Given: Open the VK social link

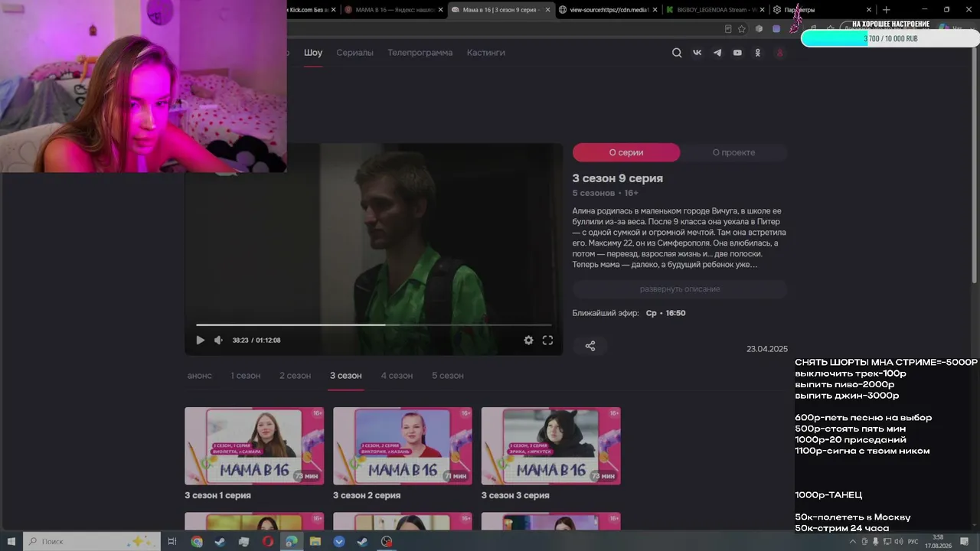Looking at the screenshot, I should (697, 53).
